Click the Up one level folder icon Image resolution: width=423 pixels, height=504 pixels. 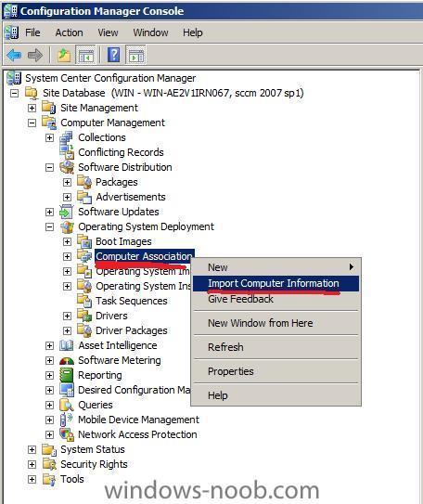pos(64,55)
